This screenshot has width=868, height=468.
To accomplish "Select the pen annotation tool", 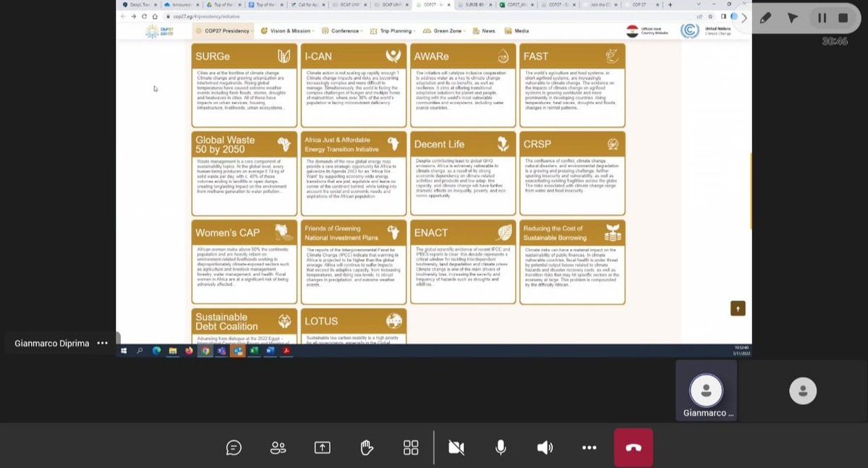I will pos(766,17).
